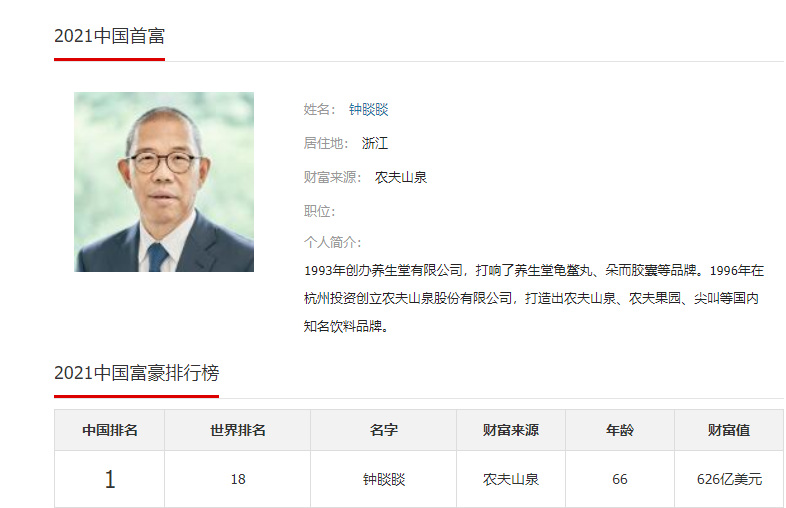Select the 2021中国首富 section heading
786x508 pixels.
coord(109,36)
